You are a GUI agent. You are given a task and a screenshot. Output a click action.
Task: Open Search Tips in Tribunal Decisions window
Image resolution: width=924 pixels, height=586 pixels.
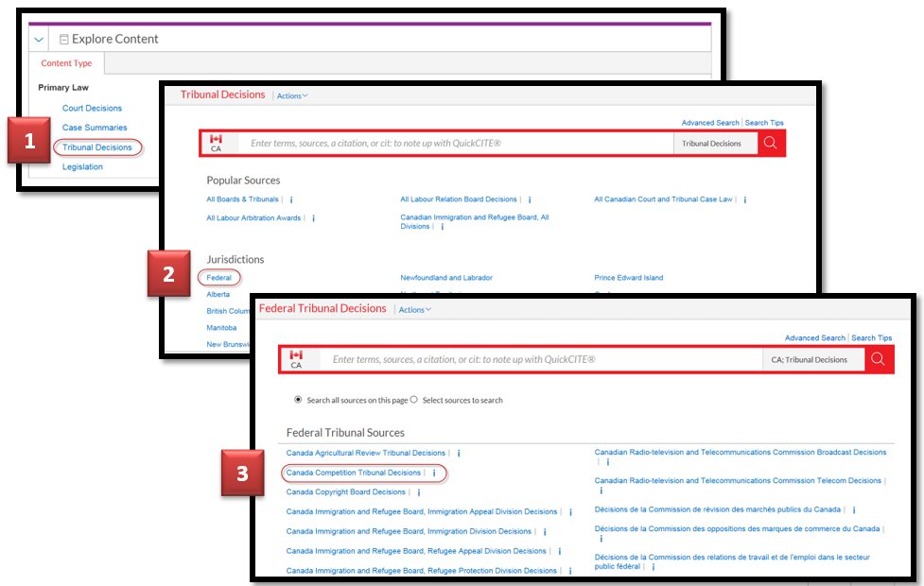coord(764,123)
